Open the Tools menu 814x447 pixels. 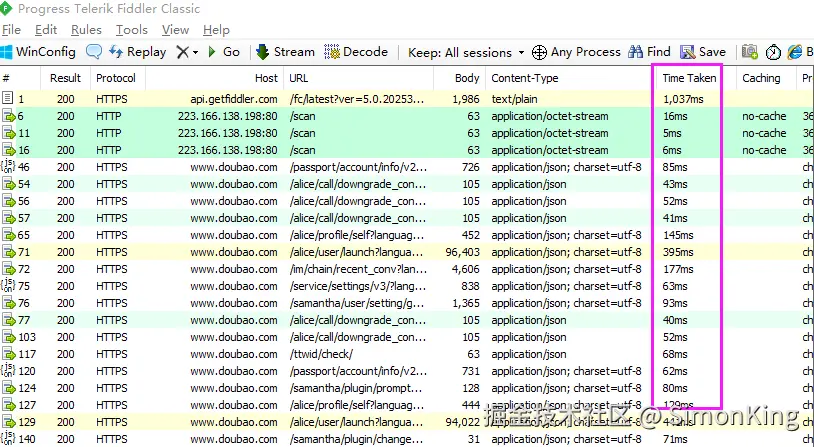point(132,30)
